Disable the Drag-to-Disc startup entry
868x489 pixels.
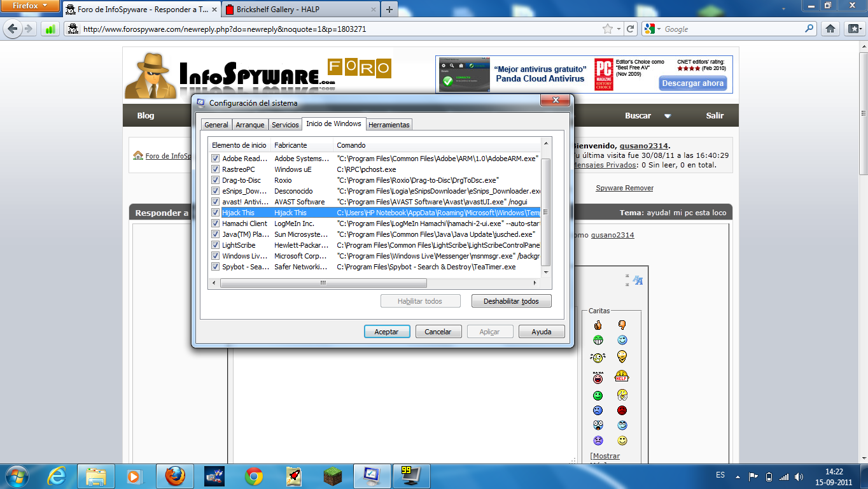point(216,180)
